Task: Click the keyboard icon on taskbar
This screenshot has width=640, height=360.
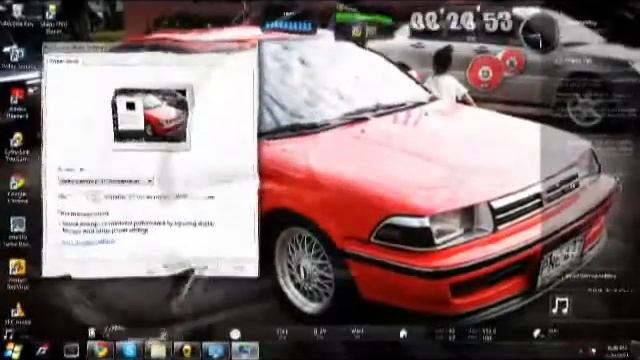Action: pyautogui.click(x=71, y=351)
